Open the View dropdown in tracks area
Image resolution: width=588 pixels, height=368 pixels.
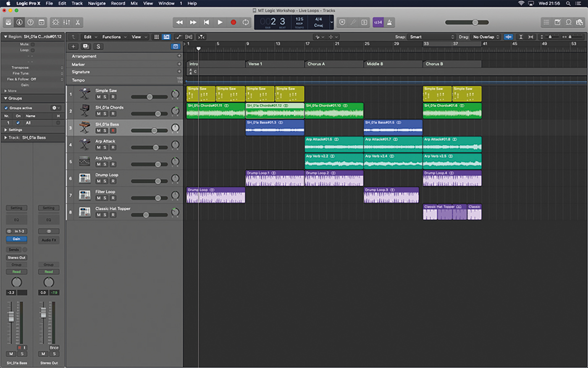click(x=139, y=37)
